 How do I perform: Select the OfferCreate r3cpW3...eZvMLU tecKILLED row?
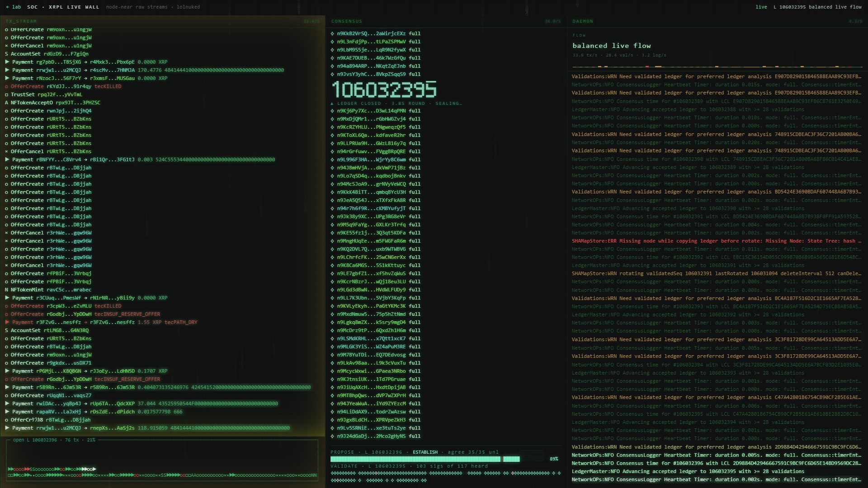coord(163,306)
